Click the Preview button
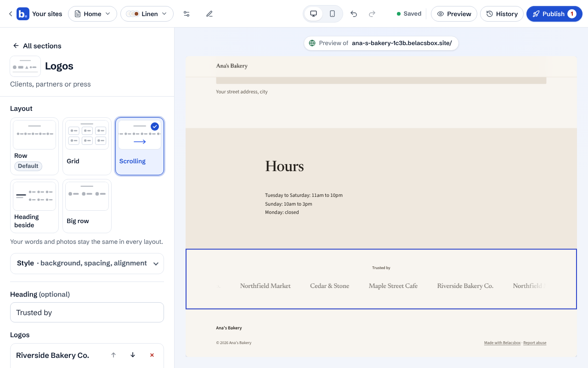 (454, 14)
